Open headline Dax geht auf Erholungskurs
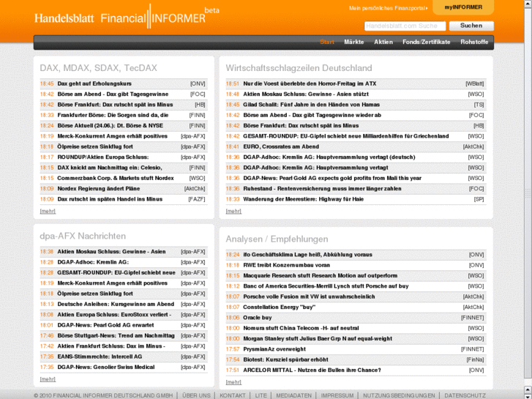 94,83
